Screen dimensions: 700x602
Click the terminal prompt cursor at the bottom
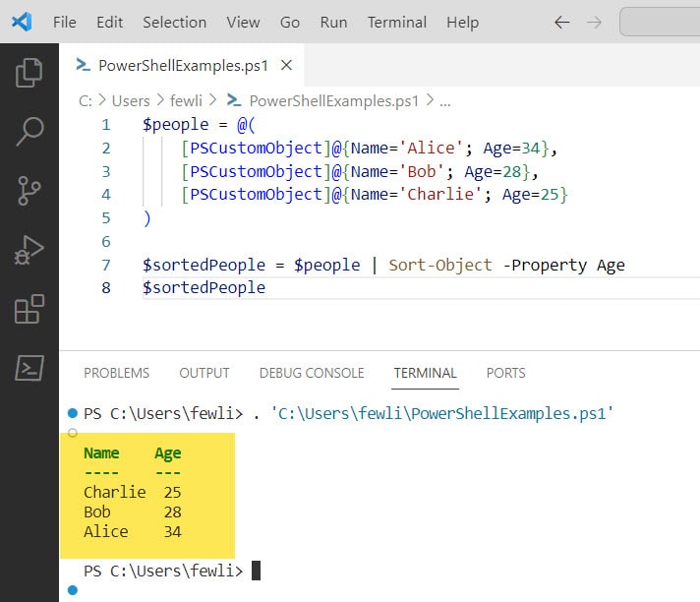[256, 571]
